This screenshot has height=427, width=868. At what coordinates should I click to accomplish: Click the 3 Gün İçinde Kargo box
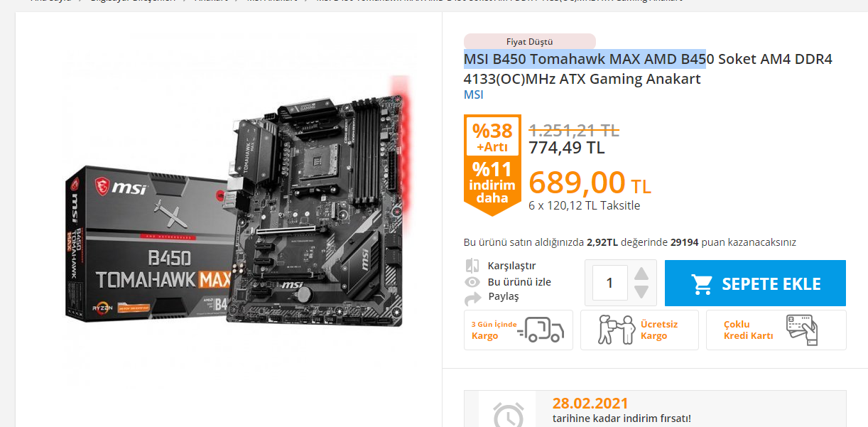518,330
